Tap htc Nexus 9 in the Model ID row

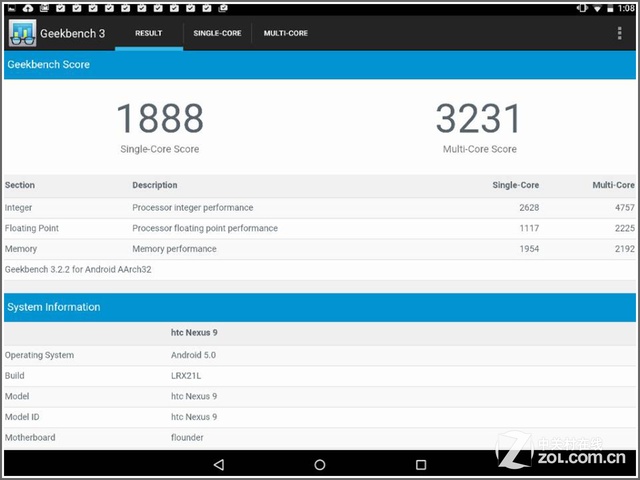click(x=194, y=417)
